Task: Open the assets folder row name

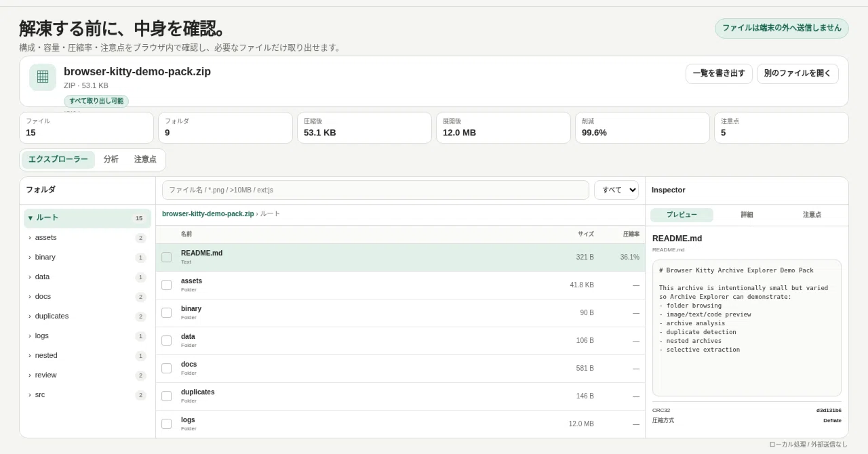Action: tap(191, 281)
